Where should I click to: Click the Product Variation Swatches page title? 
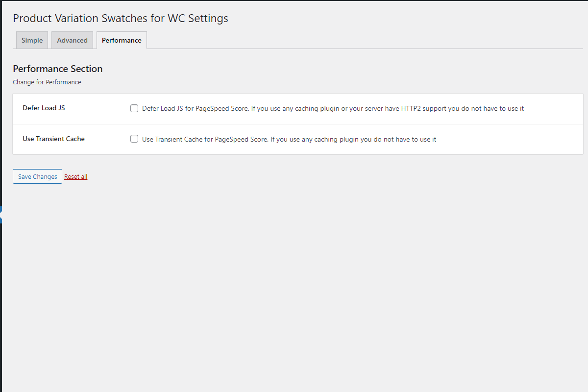(121, 19)
